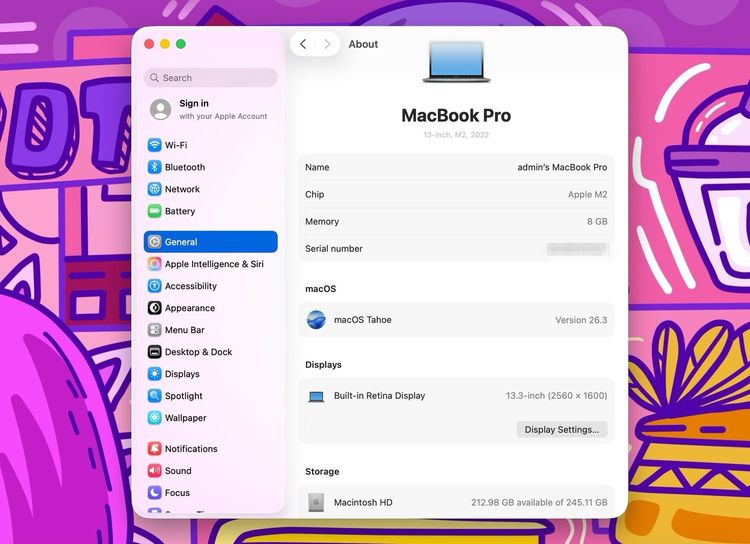This screenshot has width=750, height=544.
Task: Click the green Battery icon
Action: [x=154, y=211]
